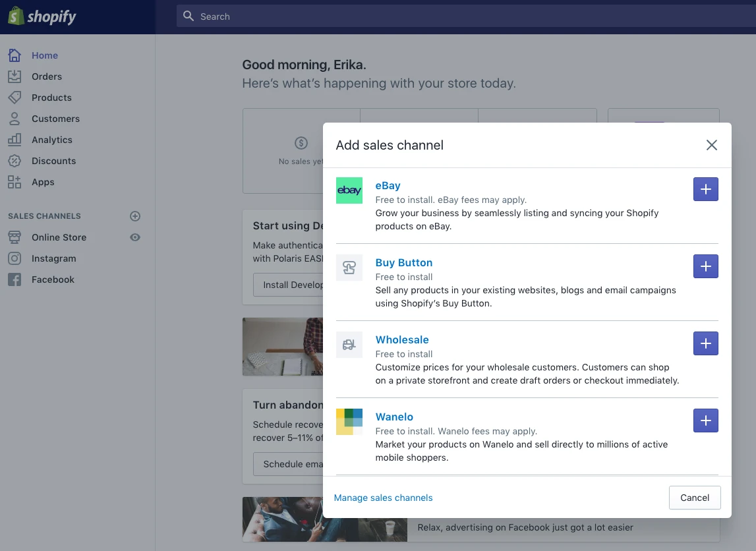Click the Customers person icon
Viewport: 756px width, 551px height.
(x=15, y=119)
